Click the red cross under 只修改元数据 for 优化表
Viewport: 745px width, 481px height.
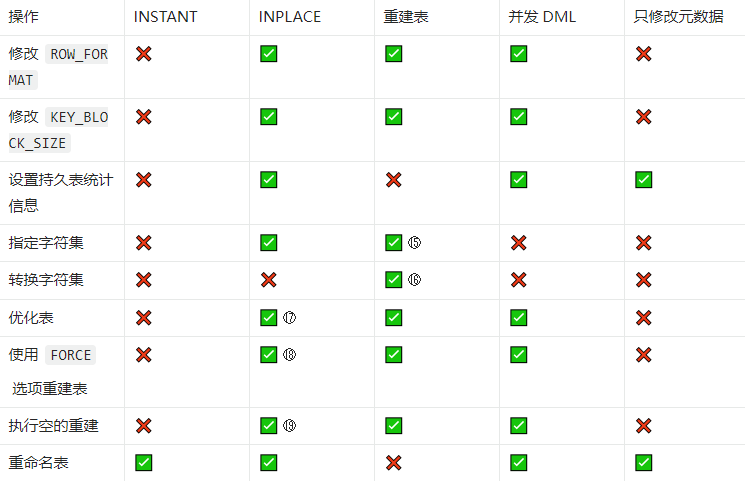[x=643, y=318]
